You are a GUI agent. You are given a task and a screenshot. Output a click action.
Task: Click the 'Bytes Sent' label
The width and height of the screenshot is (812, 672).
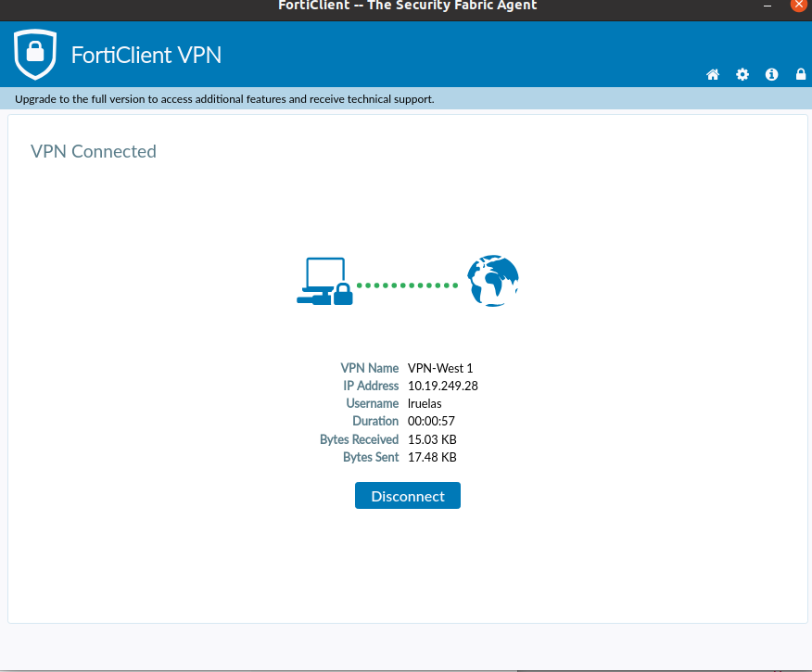(x=371, y=457)
